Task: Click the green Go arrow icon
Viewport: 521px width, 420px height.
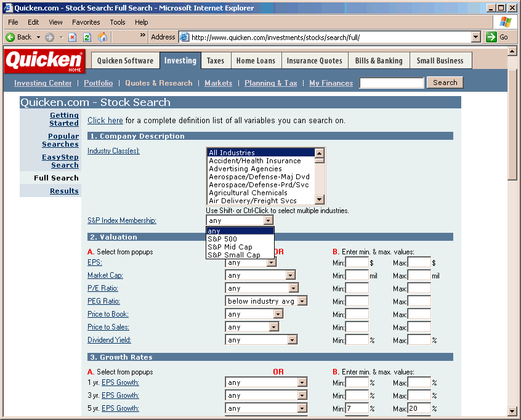Action: point(490,36)
